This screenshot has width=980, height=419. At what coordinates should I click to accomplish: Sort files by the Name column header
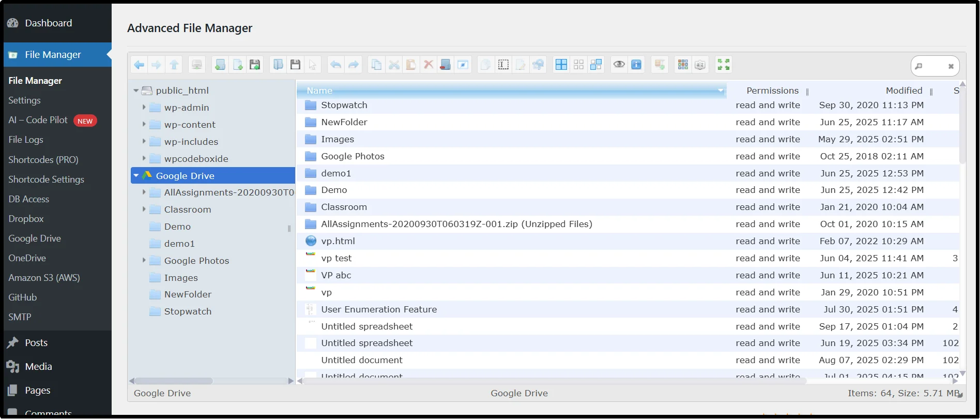pos(512,91)
